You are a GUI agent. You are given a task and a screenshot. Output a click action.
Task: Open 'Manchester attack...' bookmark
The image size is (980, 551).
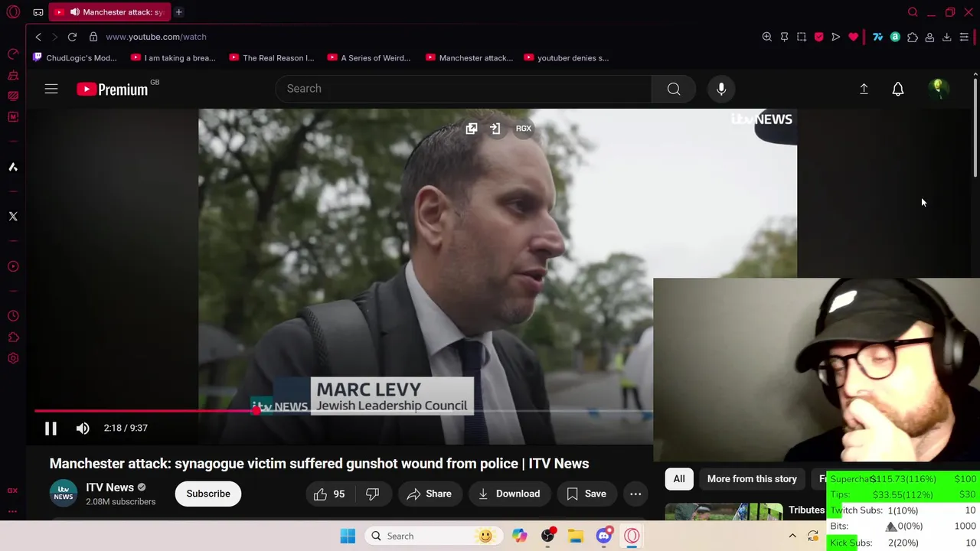coord(469,57)
